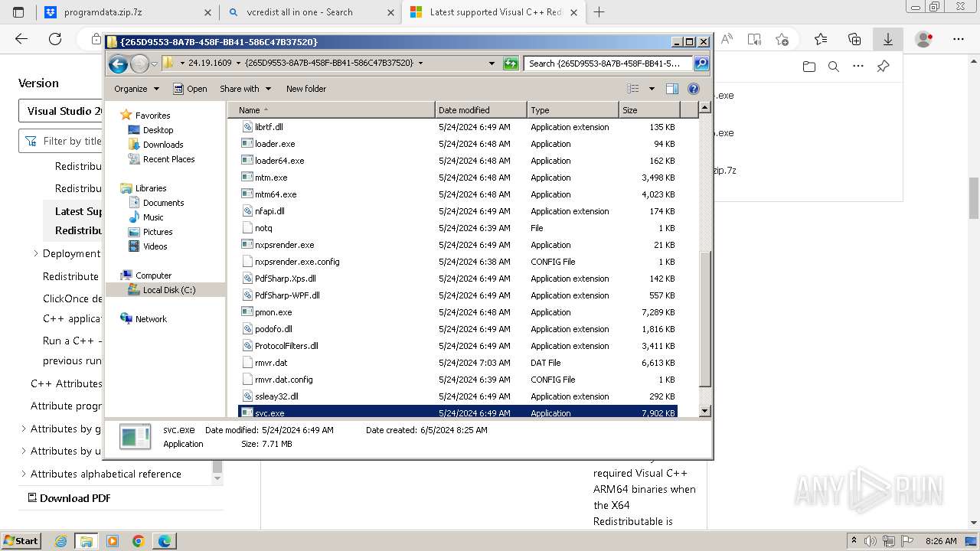Select the file mtm64.exe

tap(276, 194)
